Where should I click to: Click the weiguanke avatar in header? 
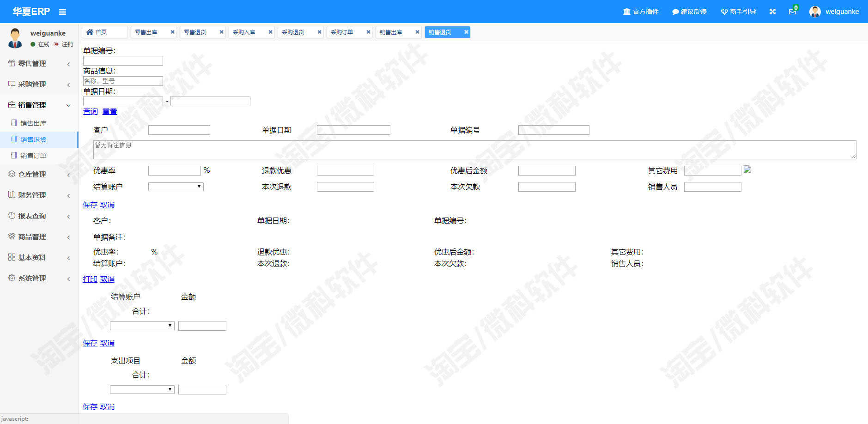[815, 12]
